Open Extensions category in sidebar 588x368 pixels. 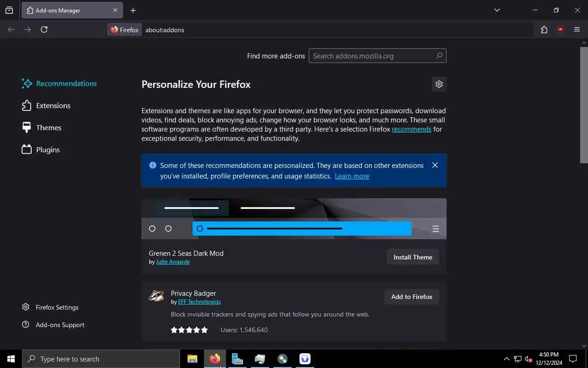point(46,105)
